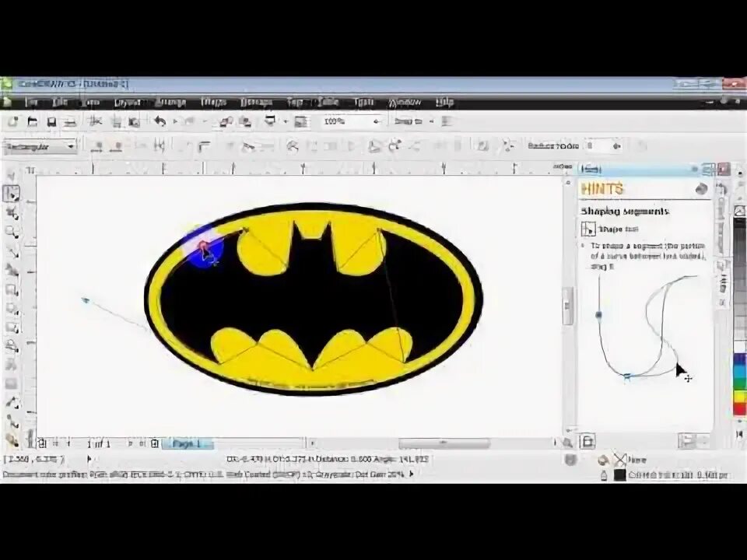Open the Layout menu
The width and height of the screenshot is (747, 560).
tap(127, 103)
